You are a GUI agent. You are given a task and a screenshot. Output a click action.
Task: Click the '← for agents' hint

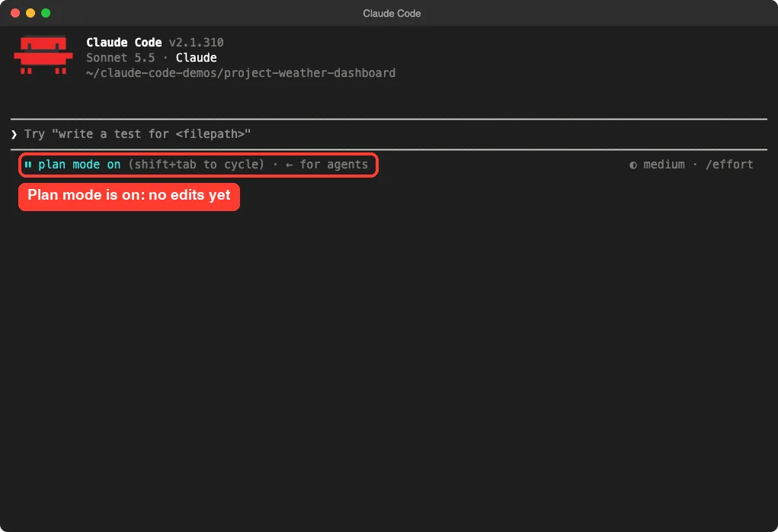326,165
